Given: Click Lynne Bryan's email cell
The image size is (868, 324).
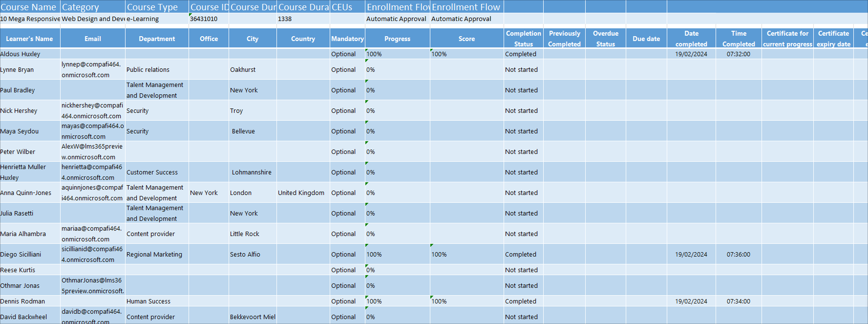Looking at the screenshot, I should pyautogui.click(x=93, y=69).
